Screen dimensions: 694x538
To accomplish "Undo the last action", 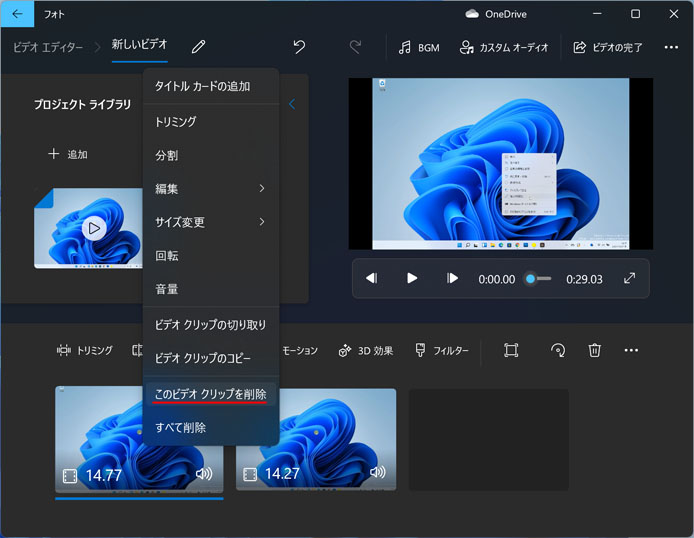I will (x=299, y=46).
